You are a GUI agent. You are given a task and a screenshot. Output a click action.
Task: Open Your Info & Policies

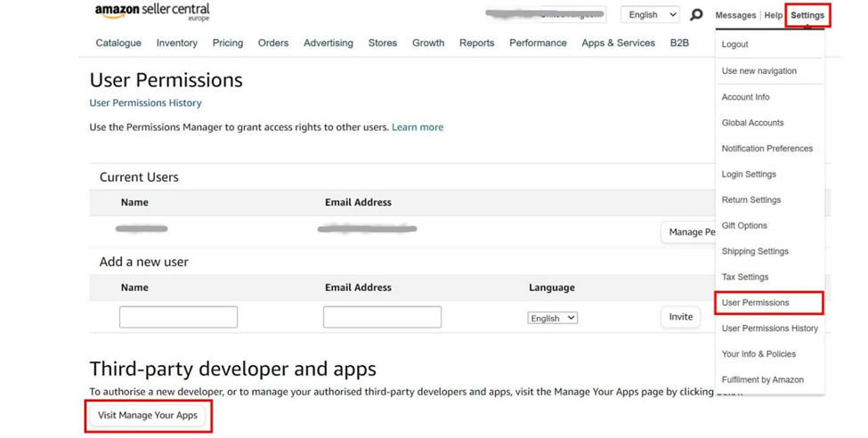click(758, 353)
